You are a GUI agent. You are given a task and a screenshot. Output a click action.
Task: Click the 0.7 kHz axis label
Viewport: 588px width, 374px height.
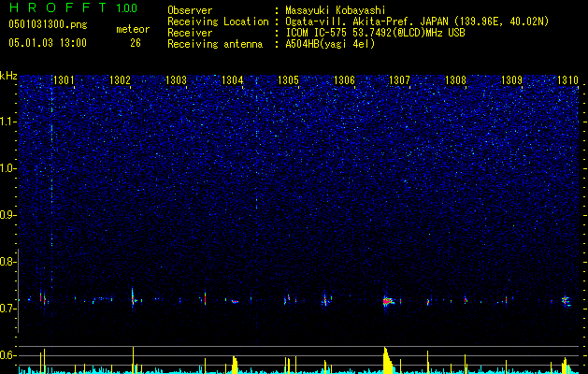[7, 309]
